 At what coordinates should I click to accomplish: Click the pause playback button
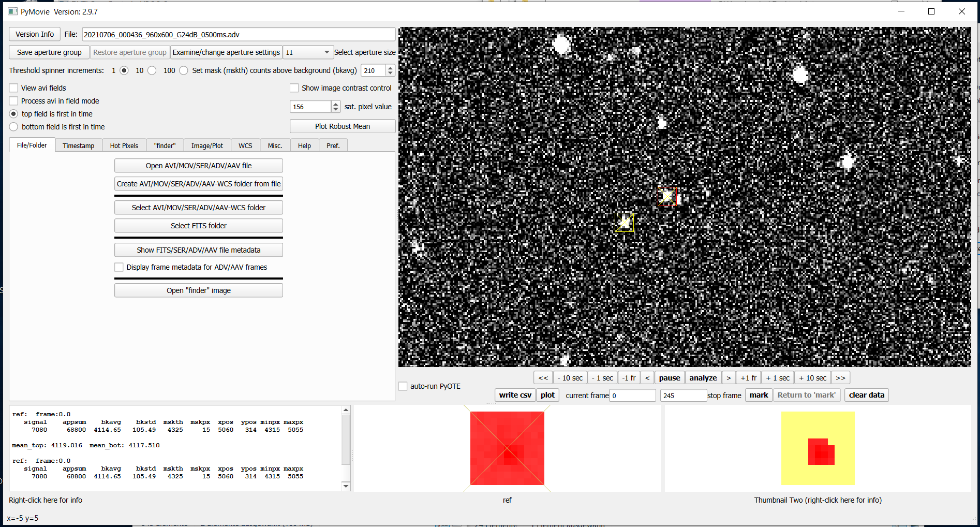(669, 378)
